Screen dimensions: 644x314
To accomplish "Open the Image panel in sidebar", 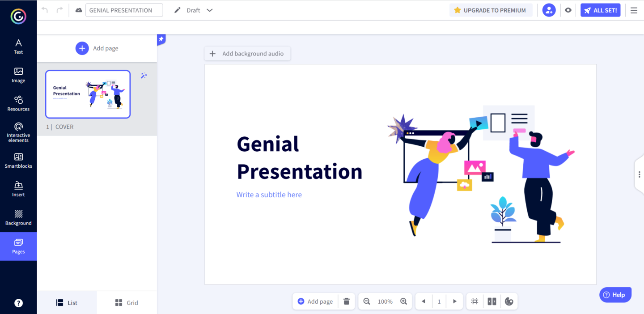I will click(x=18, y=75).
